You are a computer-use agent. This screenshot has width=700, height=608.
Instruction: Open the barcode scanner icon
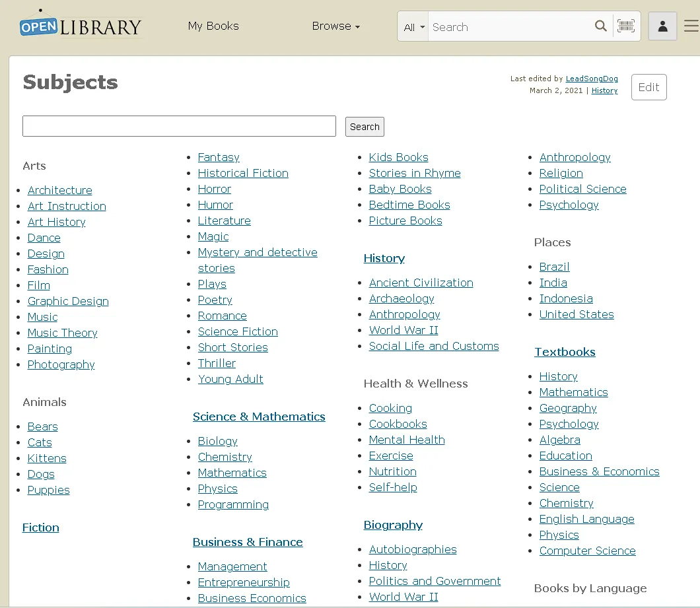click(x=626, y=26)
